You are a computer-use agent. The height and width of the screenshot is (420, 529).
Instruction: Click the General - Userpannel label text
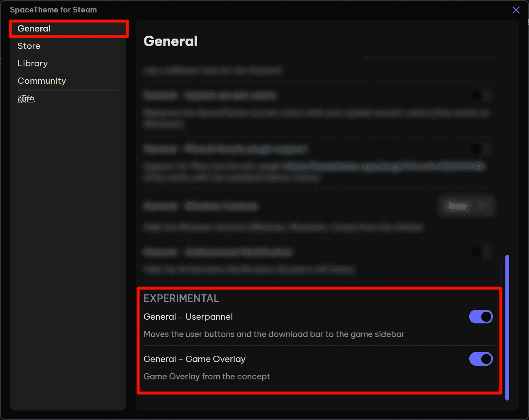point(188,317)
